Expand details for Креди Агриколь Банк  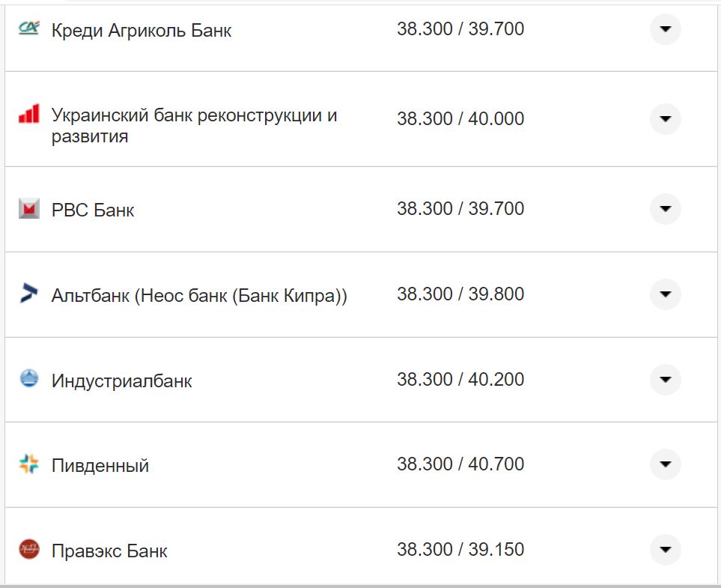coord(665,29)
